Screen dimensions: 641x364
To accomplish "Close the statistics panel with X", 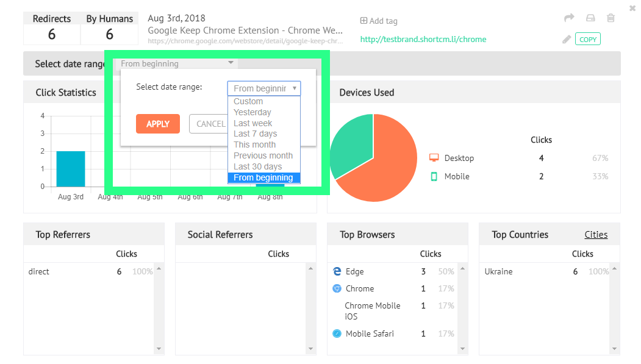I will click(632, 8).
